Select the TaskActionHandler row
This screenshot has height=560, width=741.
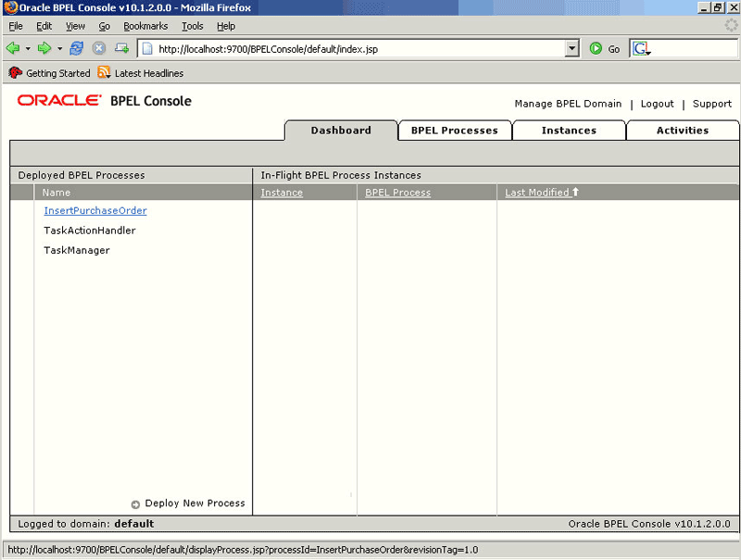[x=90, y=230]
